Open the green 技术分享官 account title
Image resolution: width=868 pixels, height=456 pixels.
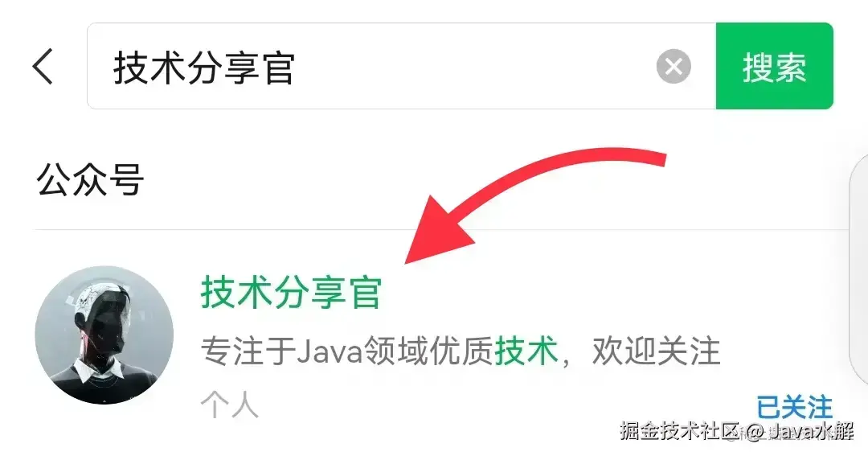point(291,293)
